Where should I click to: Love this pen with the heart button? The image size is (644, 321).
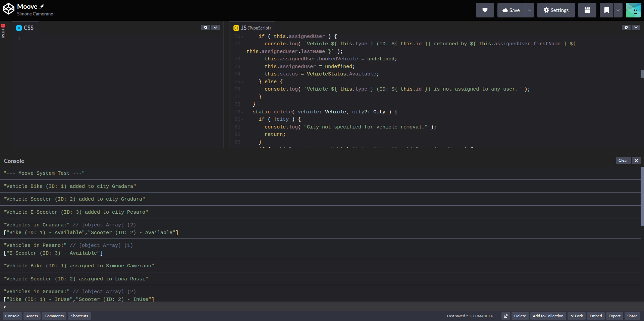click(485, 10)
